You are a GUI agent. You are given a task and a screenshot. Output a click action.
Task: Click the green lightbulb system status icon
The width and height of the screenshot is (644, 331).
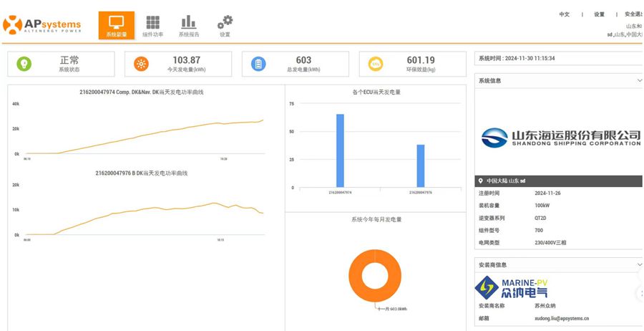point(25,64)
